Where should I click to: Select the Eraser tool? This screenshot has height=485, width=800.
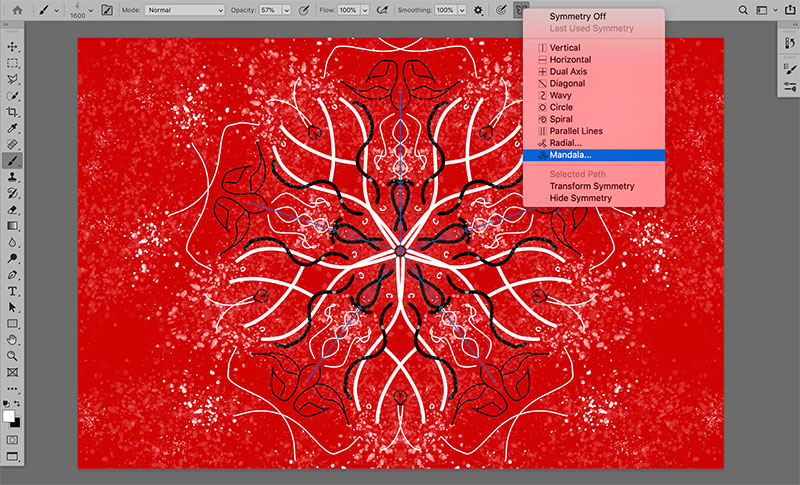[x=12, y=210]
